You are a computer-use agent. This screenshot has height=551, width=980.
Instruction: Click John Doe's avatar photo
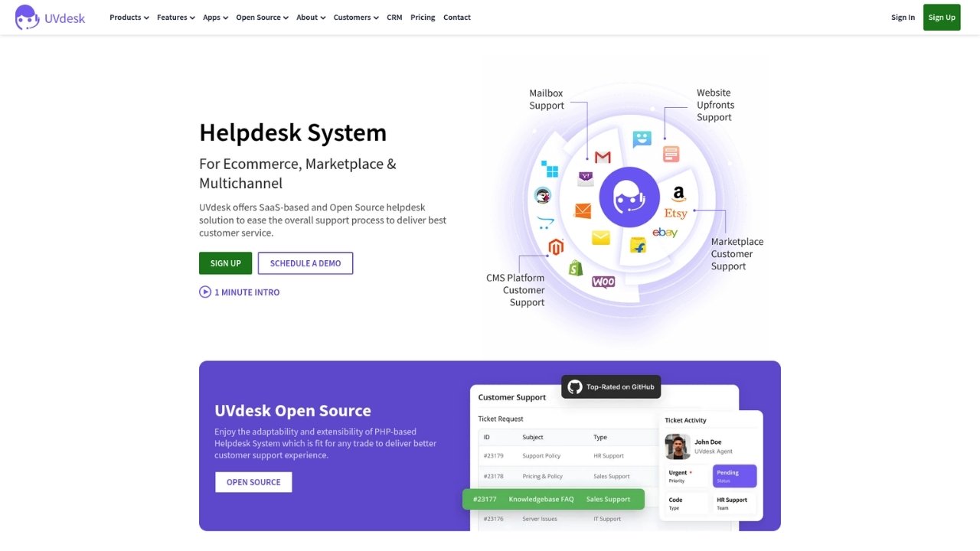(x=678, y=447)
